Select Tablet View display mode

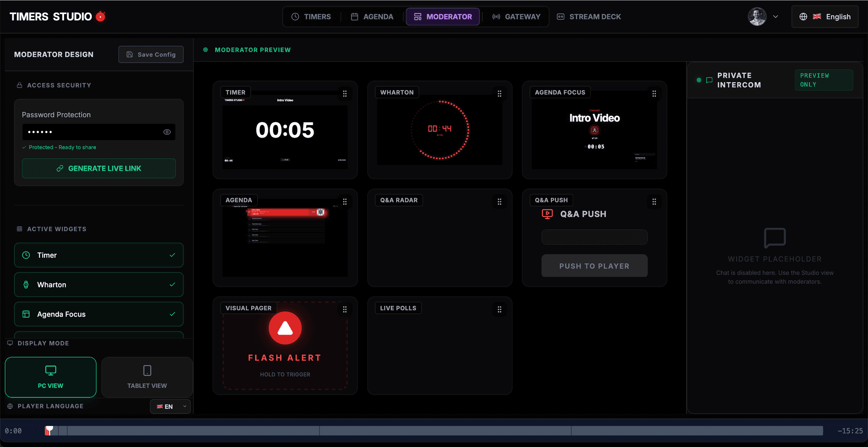pyautogui.click(x=147, y=377)
